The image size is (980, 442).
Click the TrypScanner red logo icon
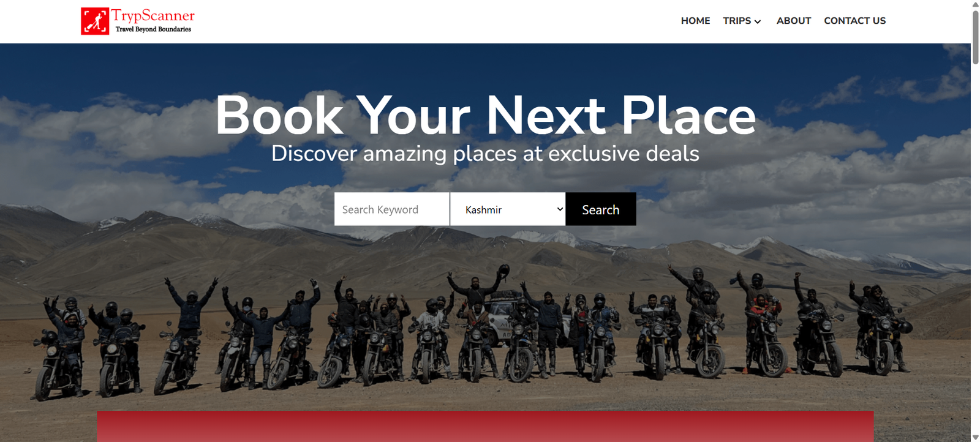pyautogui.click(x=95, y=21)
